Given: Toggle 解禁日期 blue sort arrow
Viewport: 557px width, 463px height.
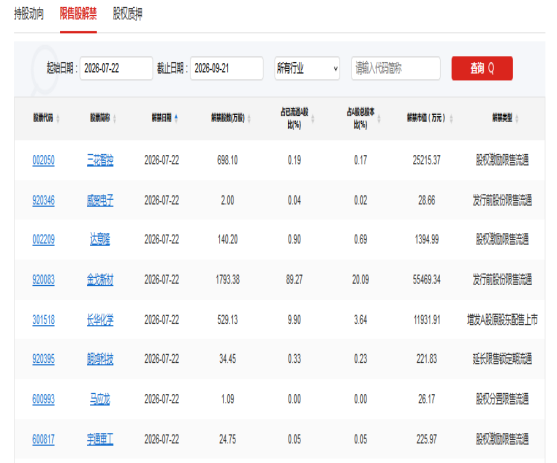Looking at the screenshot, I should pos(176,118).
